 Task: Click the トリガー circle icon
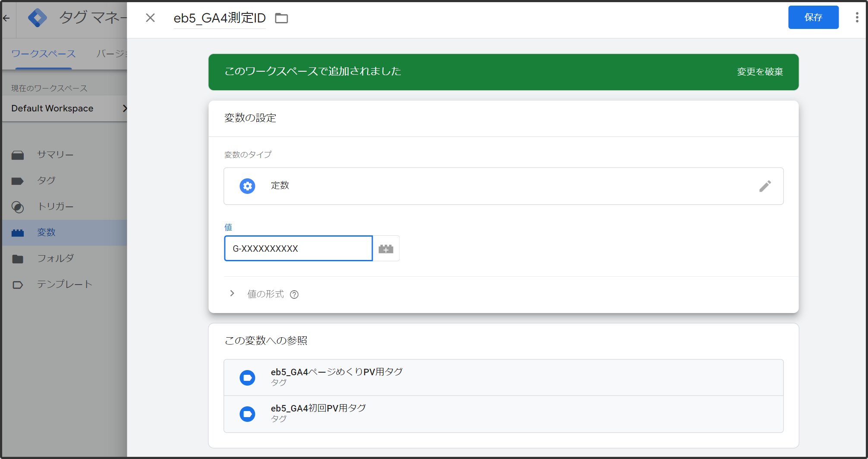18,207
